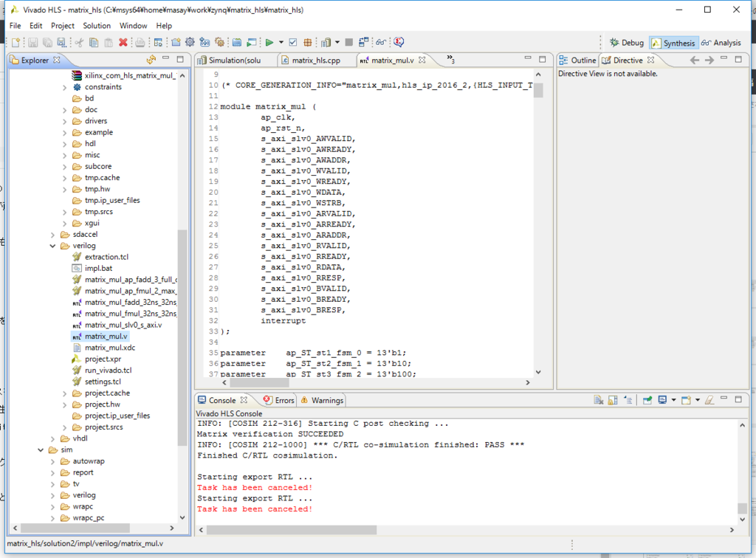Switch to the Warnings tab

(x=322, y=401)
